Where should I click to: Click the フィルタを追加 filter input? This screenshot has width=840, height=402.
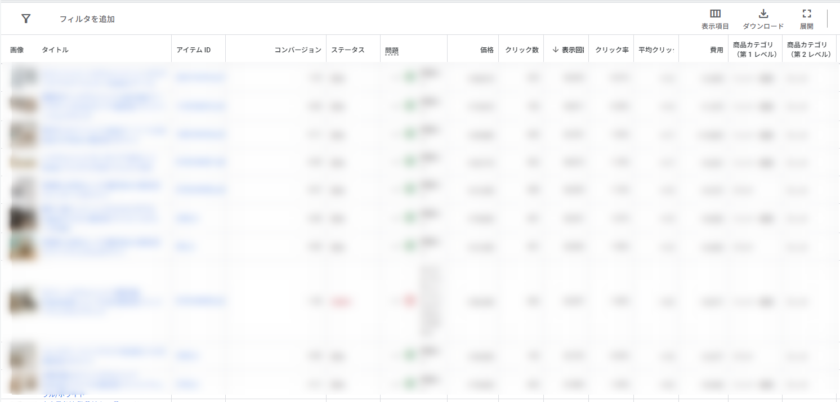coord(87,19)
